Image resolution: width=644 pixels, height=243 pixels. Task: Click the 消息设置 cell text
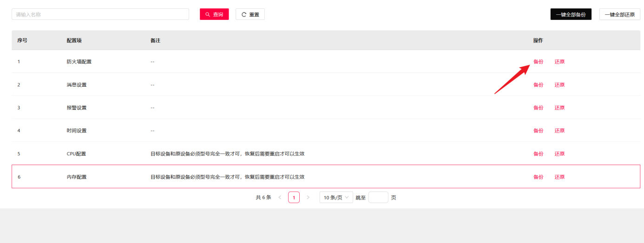click(77, 85)
